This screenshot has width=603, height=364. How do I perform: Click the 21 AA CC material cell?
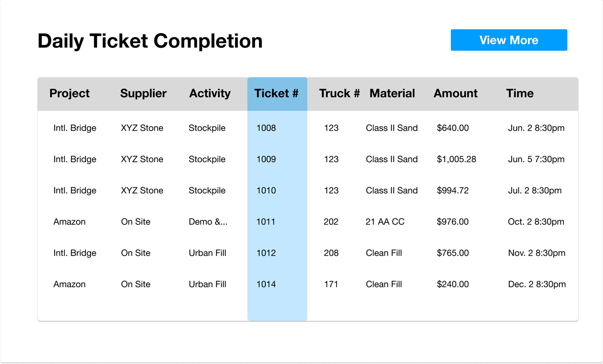[x=385, y=222]
